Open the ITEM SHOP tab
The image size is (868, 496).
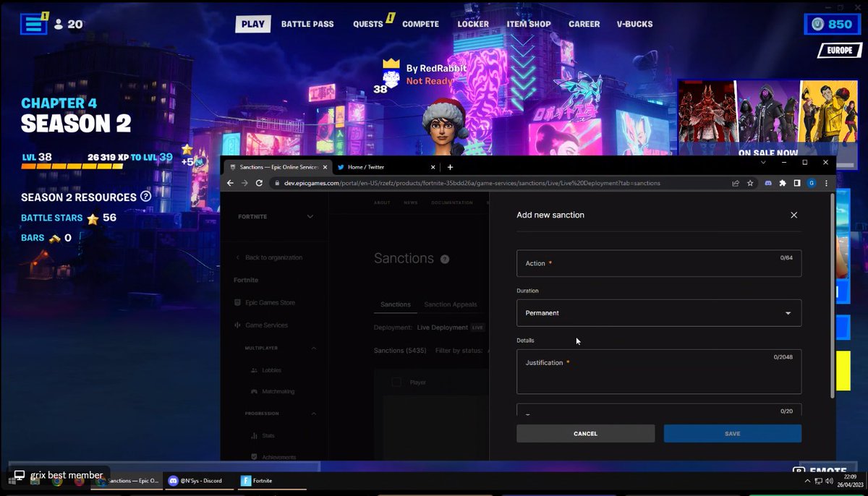(529, 24)
